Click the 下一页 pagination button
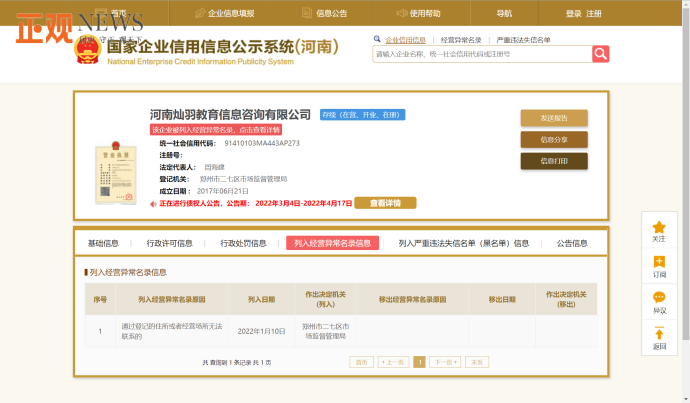Screen dimensions: 690x403 (x=445, y=362)
